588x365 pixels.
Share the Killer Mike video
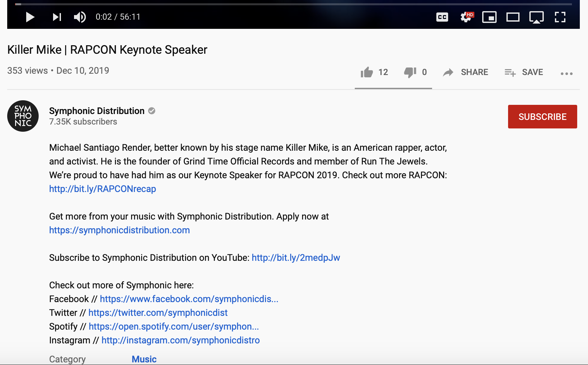coord(465,72)
